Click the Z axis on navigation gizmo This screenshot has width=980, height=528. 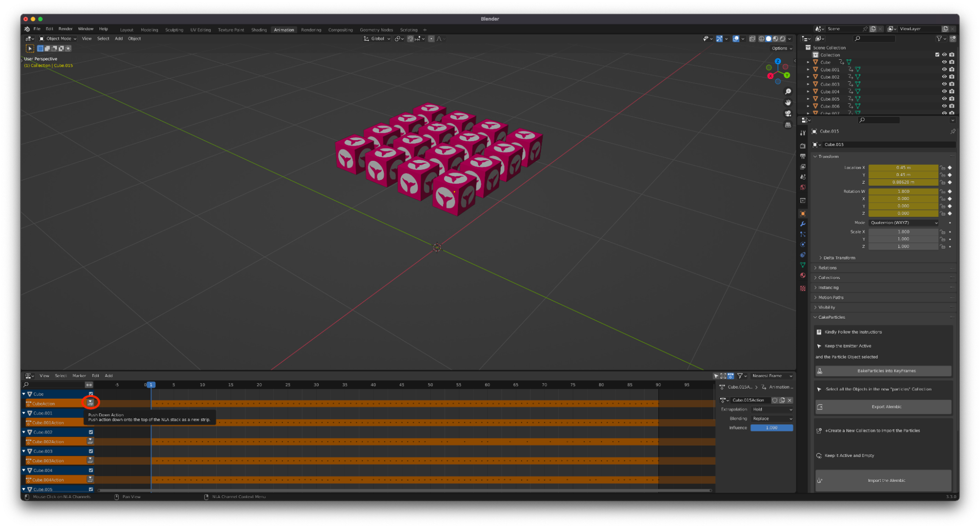tap(778, 61)
